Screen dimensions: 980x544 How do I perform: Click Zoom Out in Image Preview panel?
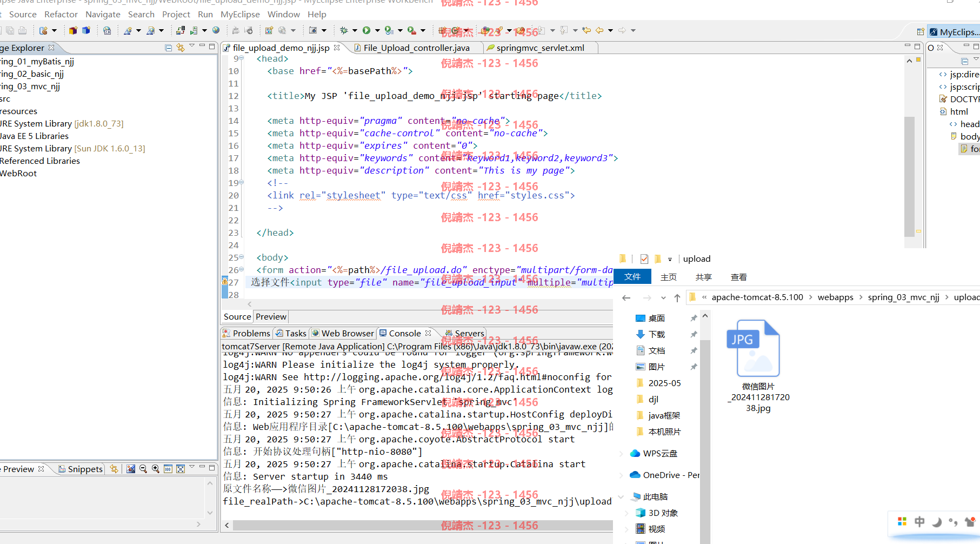(143, 469)
